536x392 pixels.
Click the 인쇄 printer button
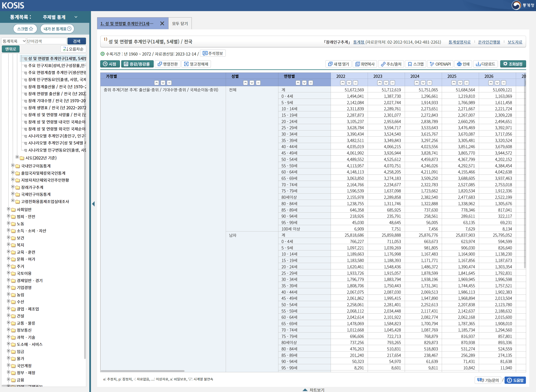(x=463, y=64)
